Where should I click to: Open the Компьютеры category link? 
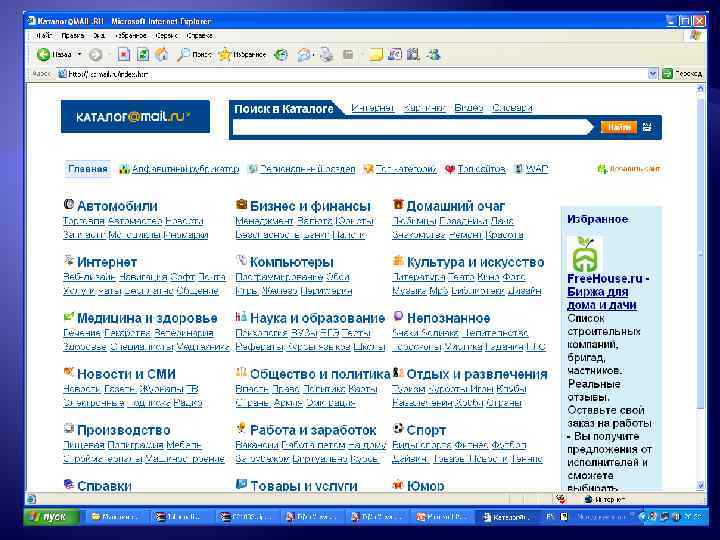292,262
